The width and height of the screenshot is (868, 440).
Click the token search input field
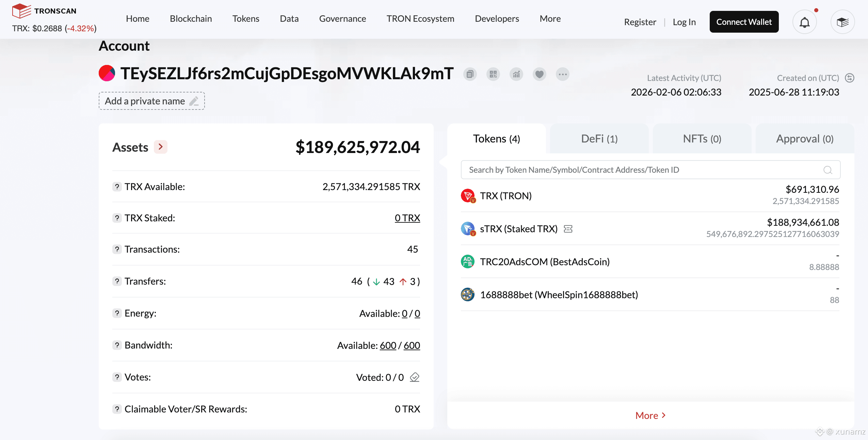[640, 170]
